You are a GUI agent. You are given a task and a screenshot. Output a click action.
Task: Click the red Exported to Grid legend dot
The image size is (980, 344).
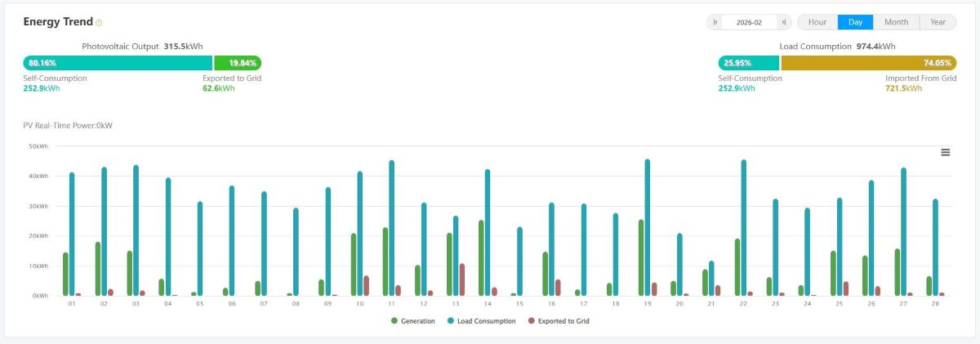(x=531, y=321)
